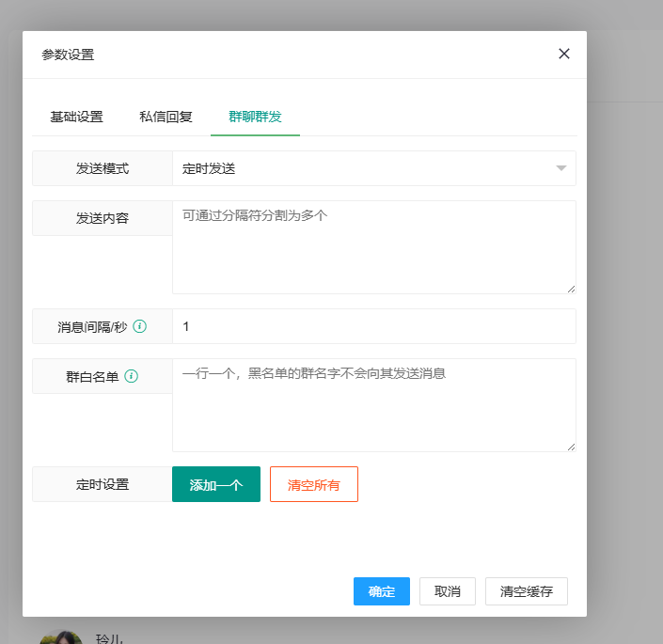
Task: Click the info icon next to 消息间隔/秒
Action: click(139, 327)
